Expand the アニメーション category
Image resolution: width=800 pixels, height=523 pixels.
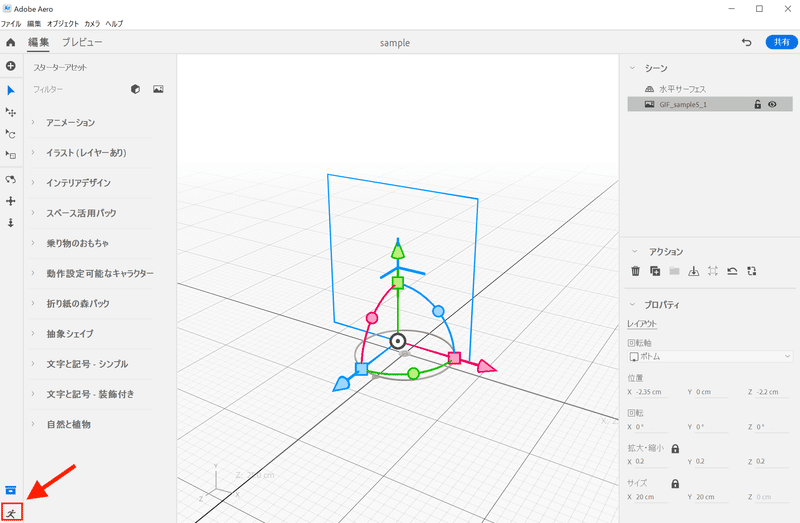34,122
